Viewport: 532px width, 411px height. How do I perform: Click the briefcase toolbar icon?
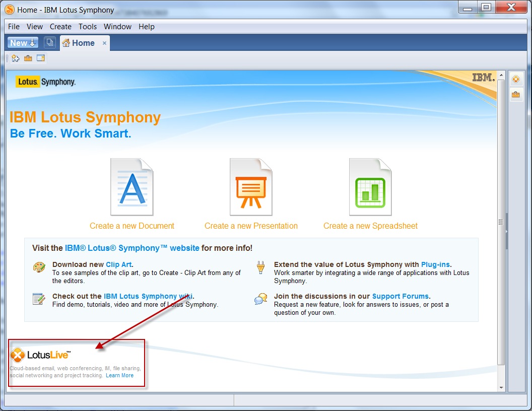tap(28, 58)
